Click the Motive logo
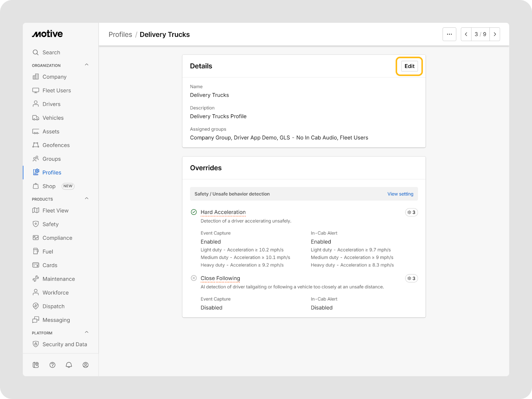 point(47,34)
